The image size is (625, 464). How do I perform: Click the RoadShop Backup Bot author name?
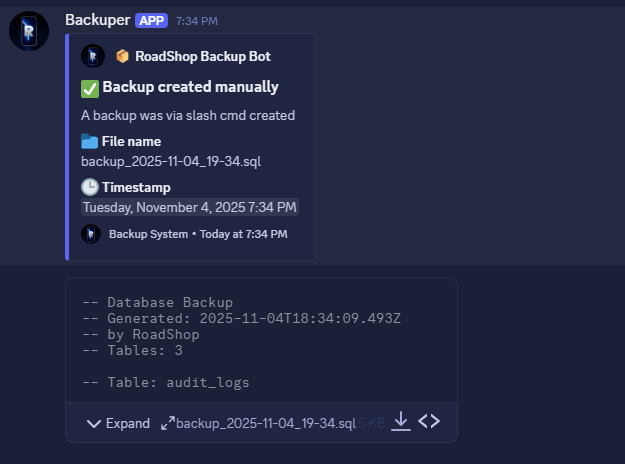pyautogui.click(x=203, y=57)
